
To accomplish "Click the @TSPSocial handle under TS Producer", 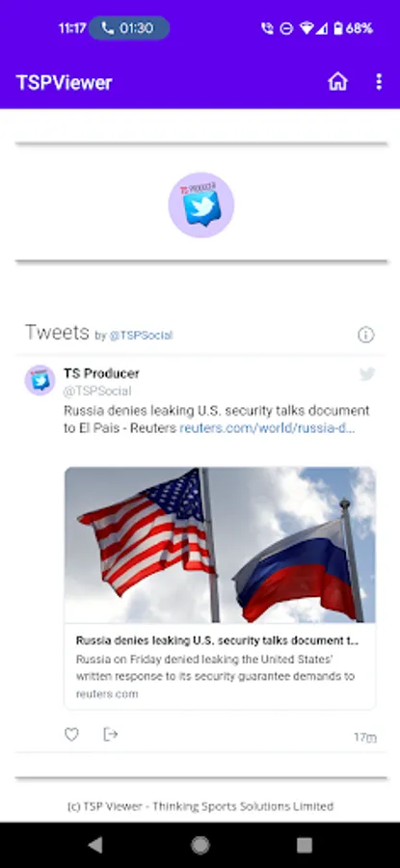I will click(97, 392).
